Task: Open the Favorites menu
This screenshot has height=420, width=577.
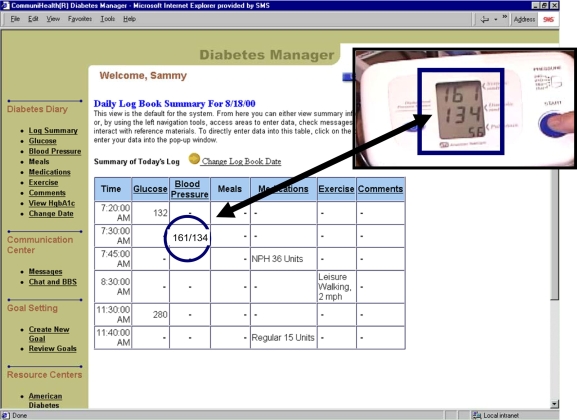Action: click(80, 19)
